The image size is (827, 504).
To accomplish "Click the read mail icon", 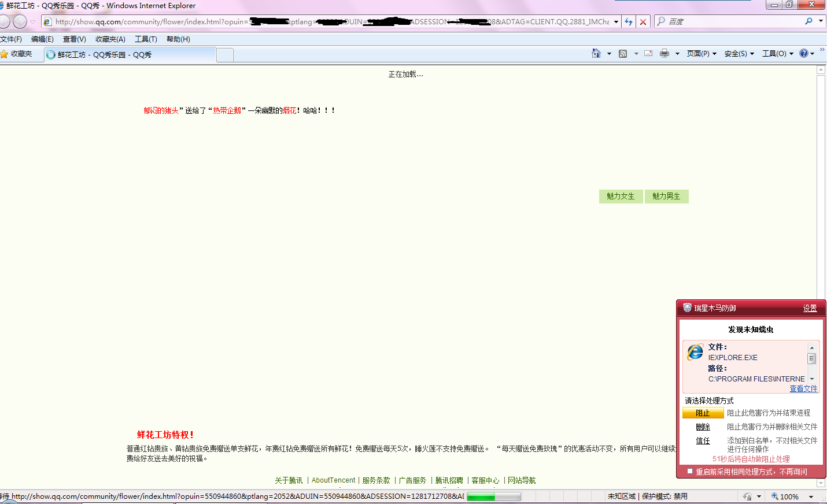I will tap(648, 54).
